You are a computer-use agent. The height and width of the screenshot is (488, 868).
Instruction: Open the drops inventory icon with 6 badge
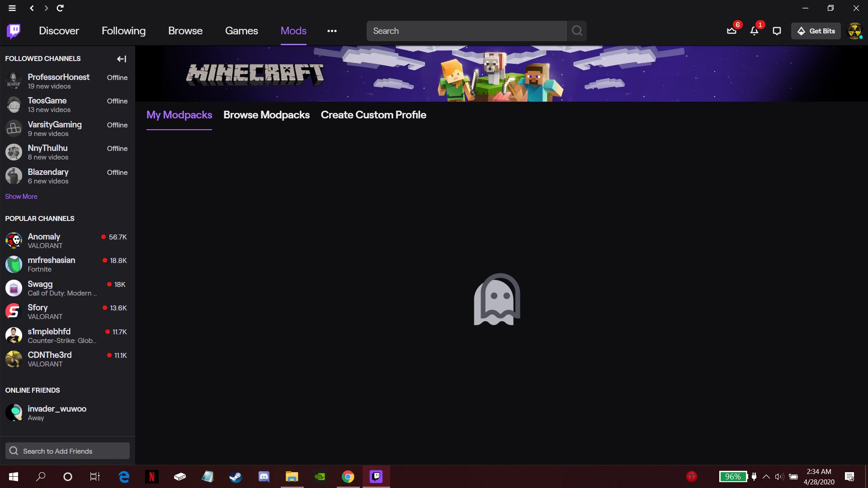[732, 31]
